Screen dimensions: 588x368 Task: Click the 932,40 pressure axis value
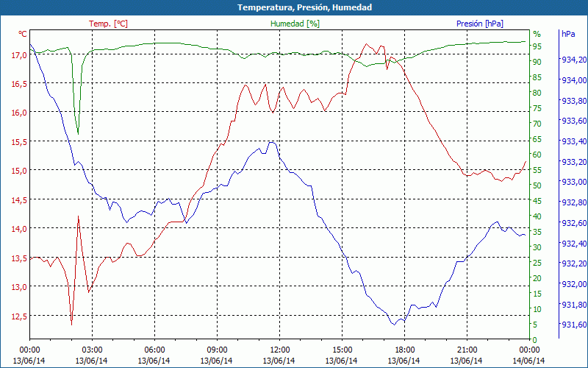tap(573, 244)
